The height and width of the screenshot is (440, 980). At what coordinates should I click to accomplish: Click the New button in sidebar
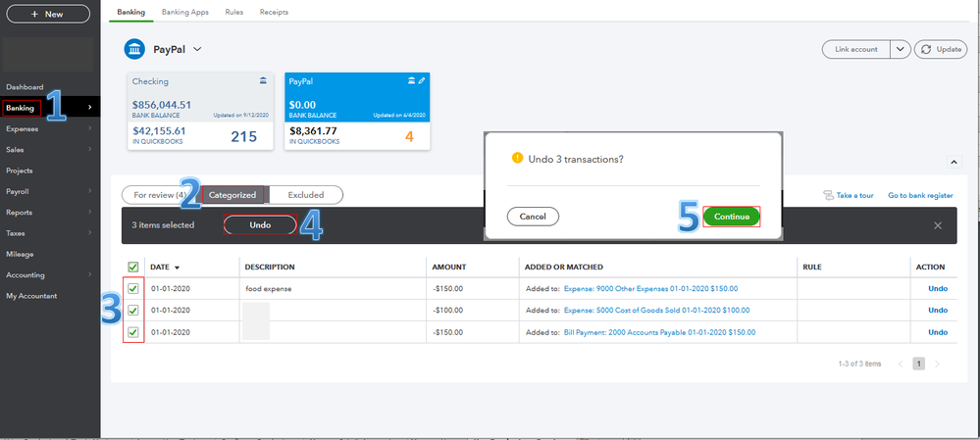(x=47, y=14)
